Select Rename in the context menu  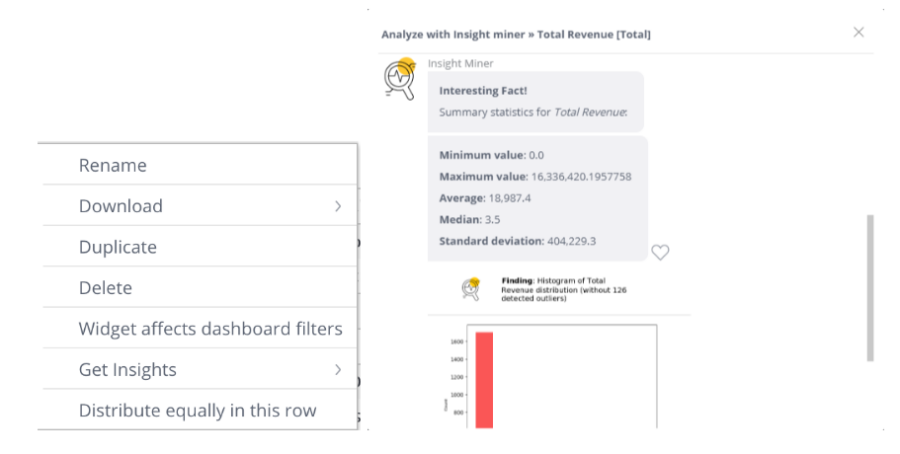[x=200, y=165]
